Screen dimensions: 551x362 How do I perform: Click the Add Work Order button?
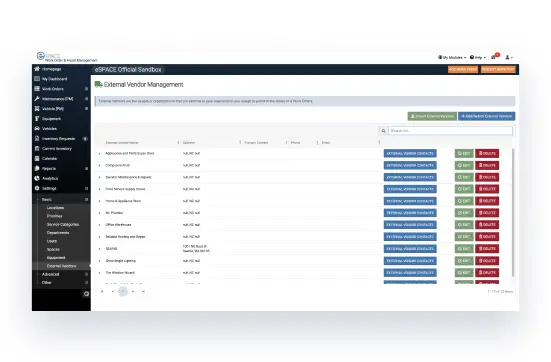[462, 70]
